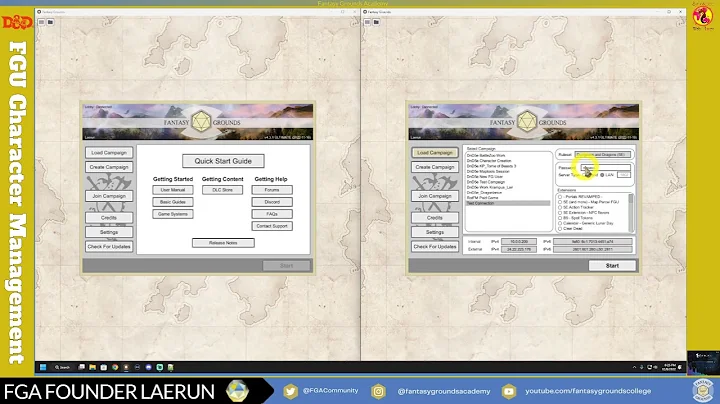Open File Explorer from the taskbar
Image resolution: width=720 pixels, height=404 pixels.
click(92, 367)
